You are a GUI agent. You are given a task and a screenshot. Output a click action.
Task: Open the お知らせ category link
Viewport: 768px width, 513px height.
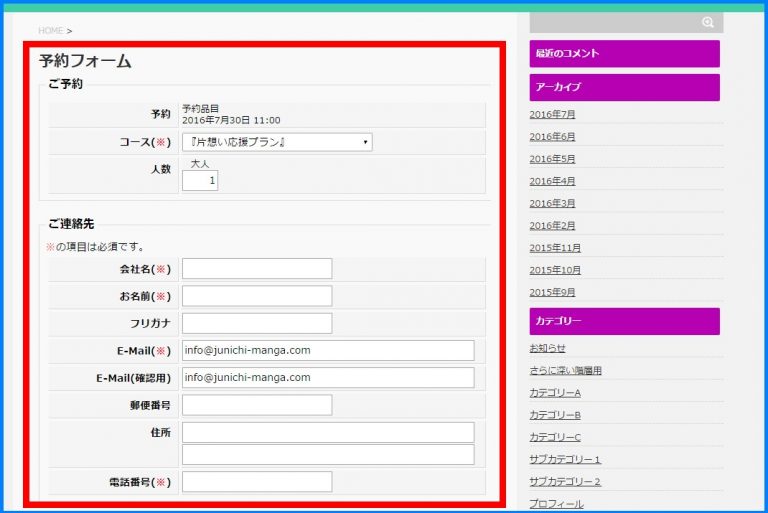click(x=547, y=349)
